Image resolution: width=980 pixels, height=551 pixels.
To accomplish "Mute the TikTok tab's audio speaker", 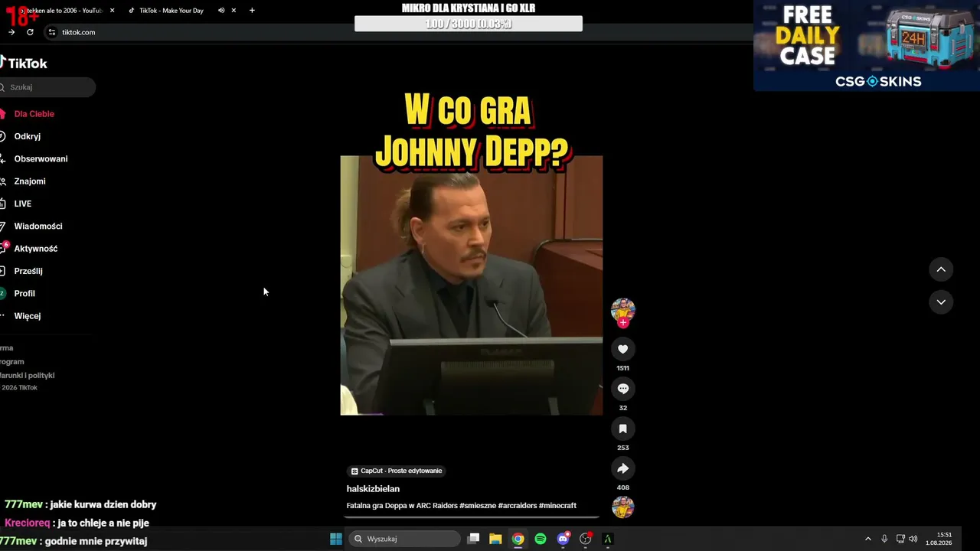I will coord(221,11).
